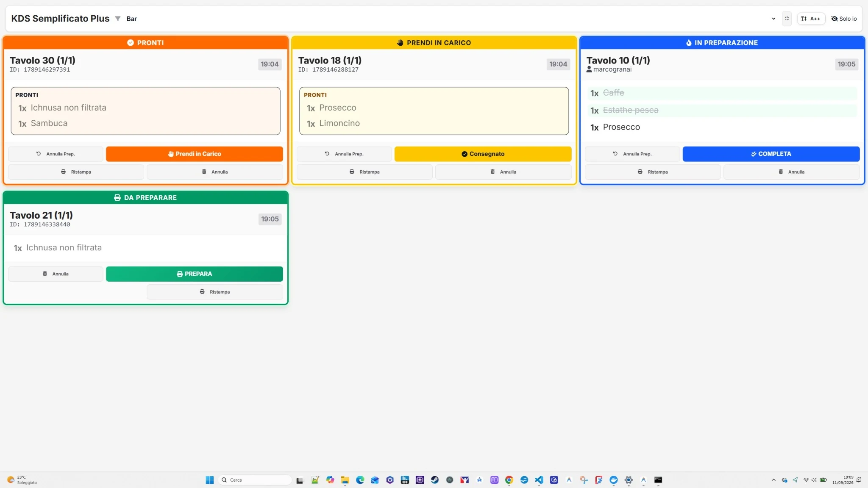
Task: Click the compact view collapse icon
Action: point(787,19)
